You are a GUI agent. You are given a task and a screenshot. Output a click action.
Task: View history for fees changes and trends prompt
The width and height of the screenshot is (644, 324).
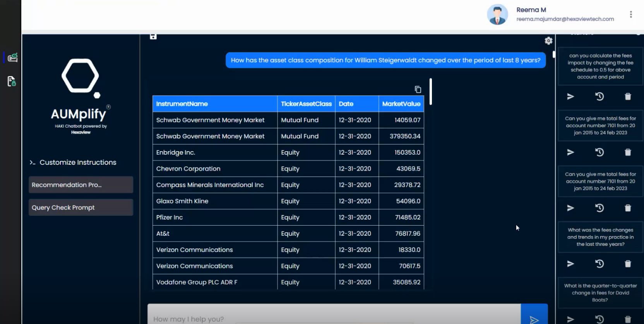[599, 264]
